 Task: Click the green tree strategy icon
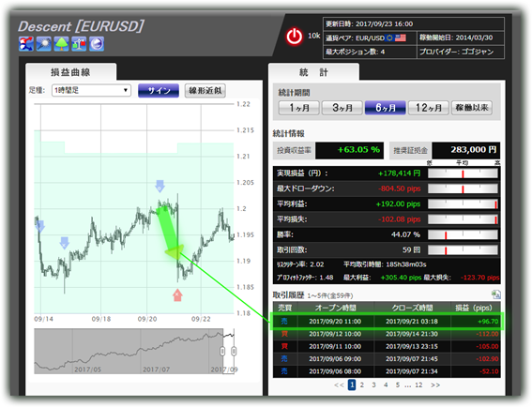61,44
